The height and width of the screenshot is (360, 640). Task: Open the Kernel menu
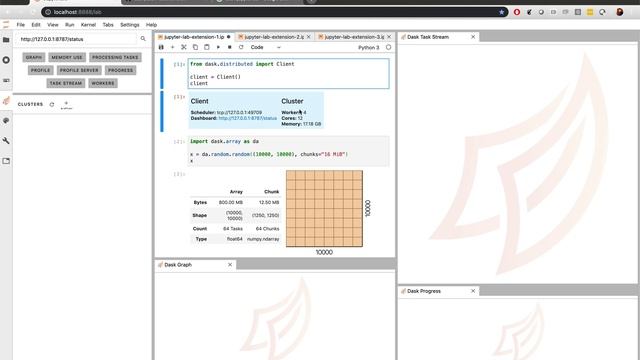(x=88, y=24)
